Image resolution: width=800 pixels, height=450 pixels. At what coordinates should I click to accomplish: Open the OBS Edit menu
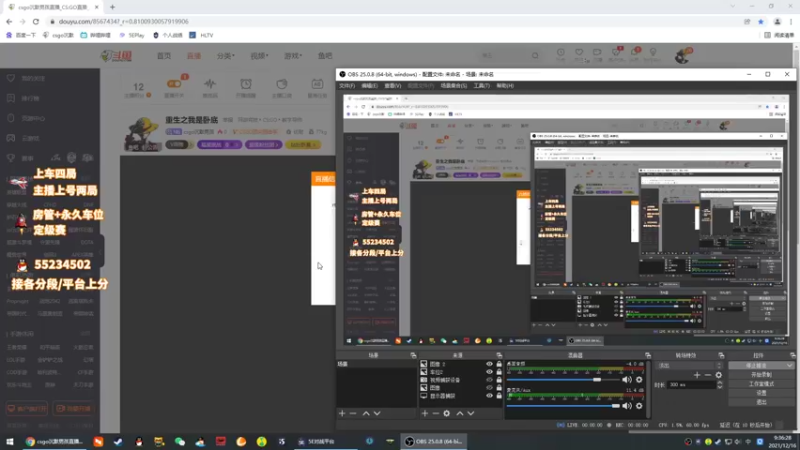pos(369,86)
